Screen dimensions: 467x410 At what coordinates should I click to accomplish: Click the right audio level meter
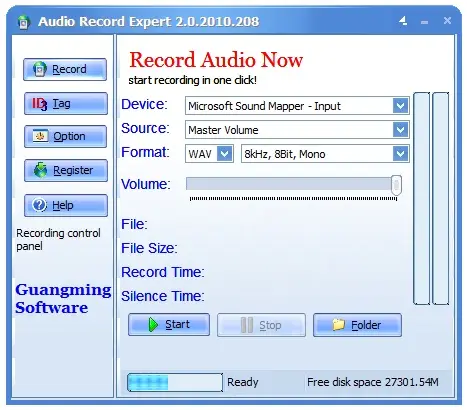point(441,199)
